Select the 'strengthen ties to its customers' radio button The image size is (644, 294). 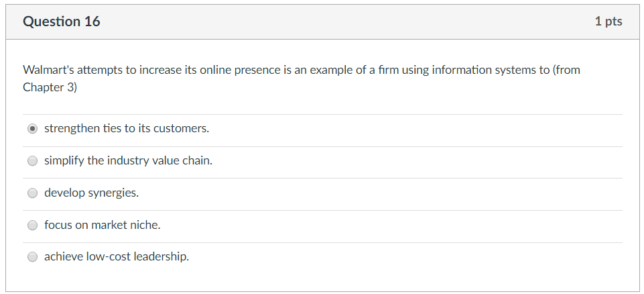click(x=32, y=129)
